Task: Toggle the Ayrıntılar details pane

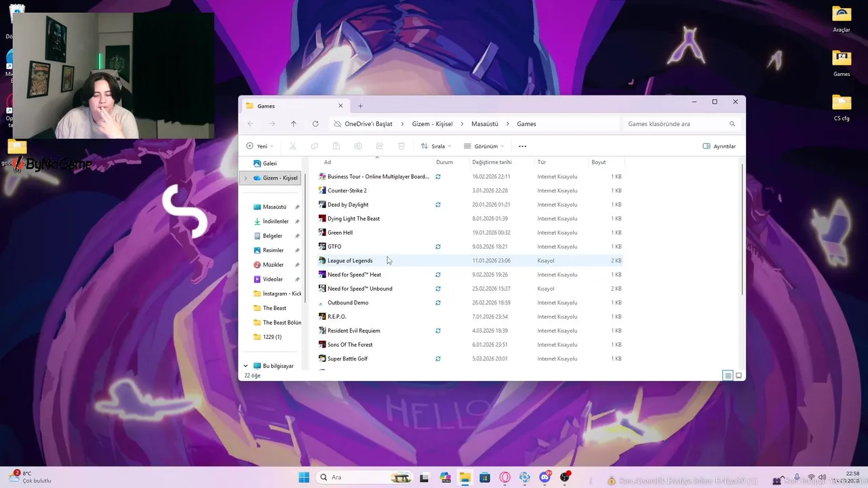Action: click(719, 146)
